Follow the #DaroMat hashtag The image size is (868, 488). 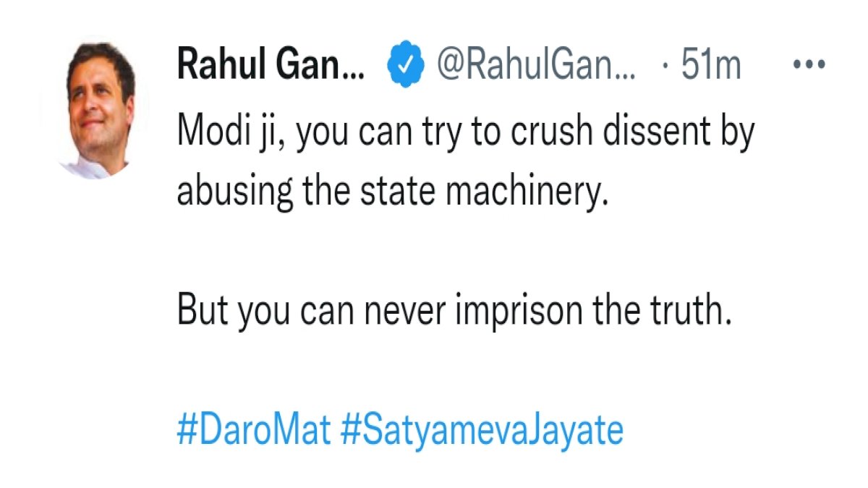pyautogui.click(x=254, y=432)
